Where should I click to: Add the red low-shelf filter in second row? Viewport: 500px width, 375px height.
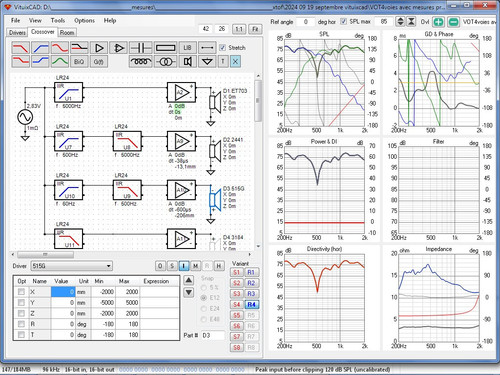(20, 61)
